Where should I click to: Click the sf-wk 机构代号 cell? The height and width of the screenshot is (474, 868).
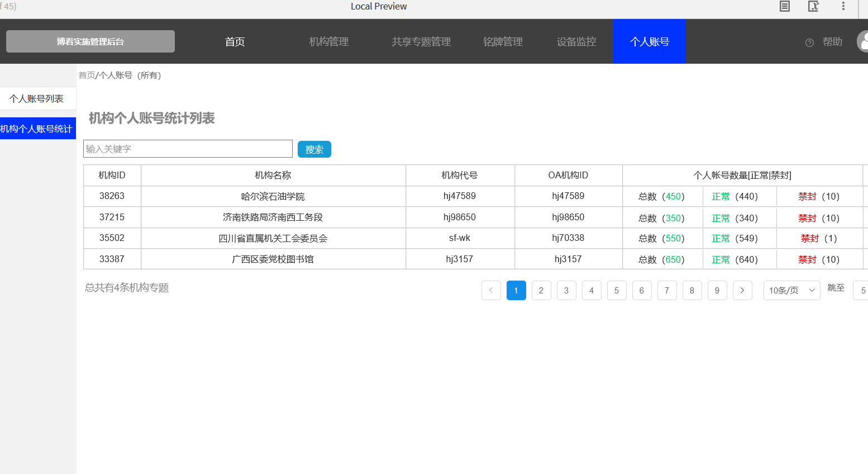coord(460,238)
